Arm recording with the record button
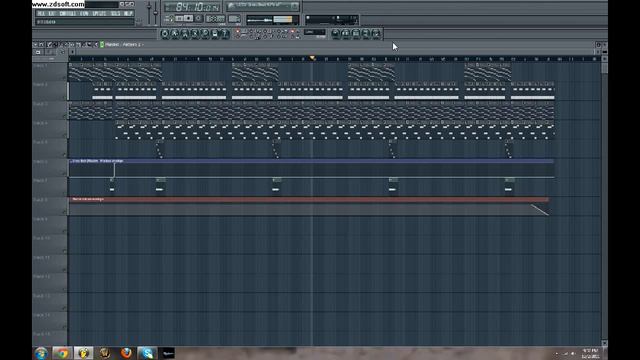 (x=198, y=18)
